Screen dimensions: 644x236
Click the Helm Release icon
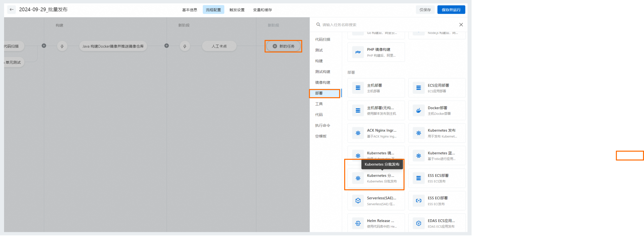358,223
